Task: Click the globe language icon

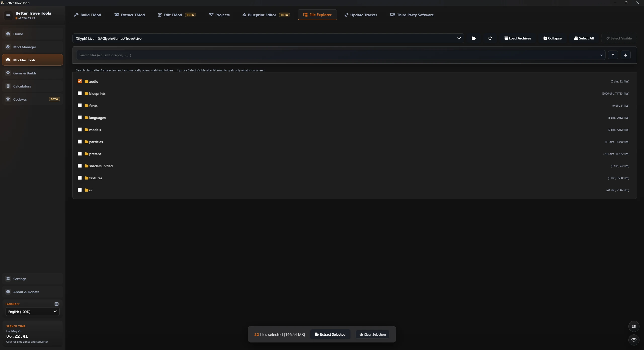Action: pyautogui.click(x=57, y=304)
